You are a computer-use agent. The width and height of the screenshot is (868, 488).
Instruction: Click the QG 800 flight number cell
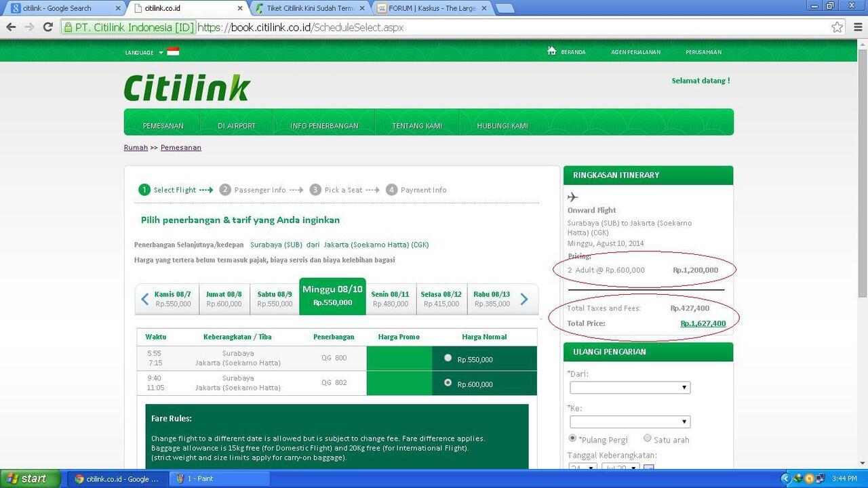tap(334, 358)
